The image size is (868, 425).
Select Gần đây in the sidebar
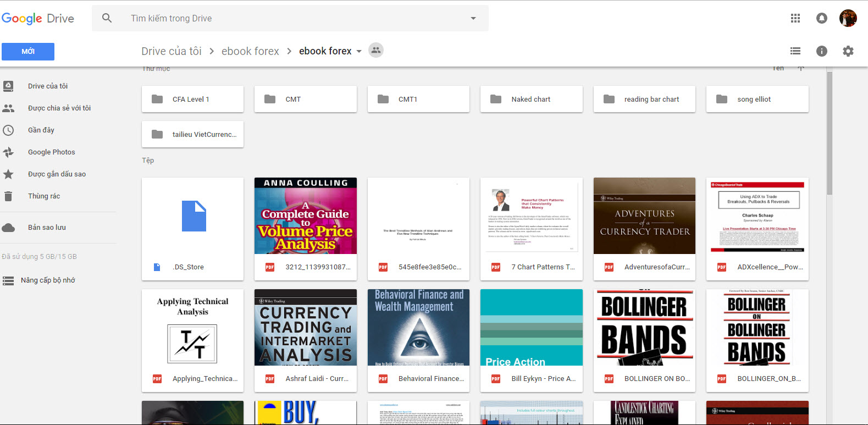pos(41,130)
